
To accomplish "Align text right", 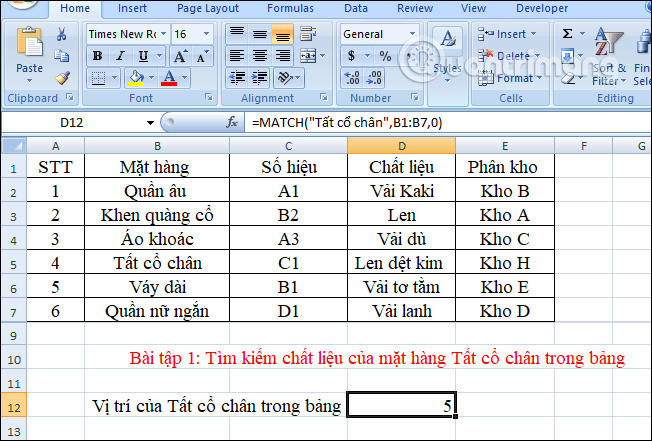I will [283, 56].
